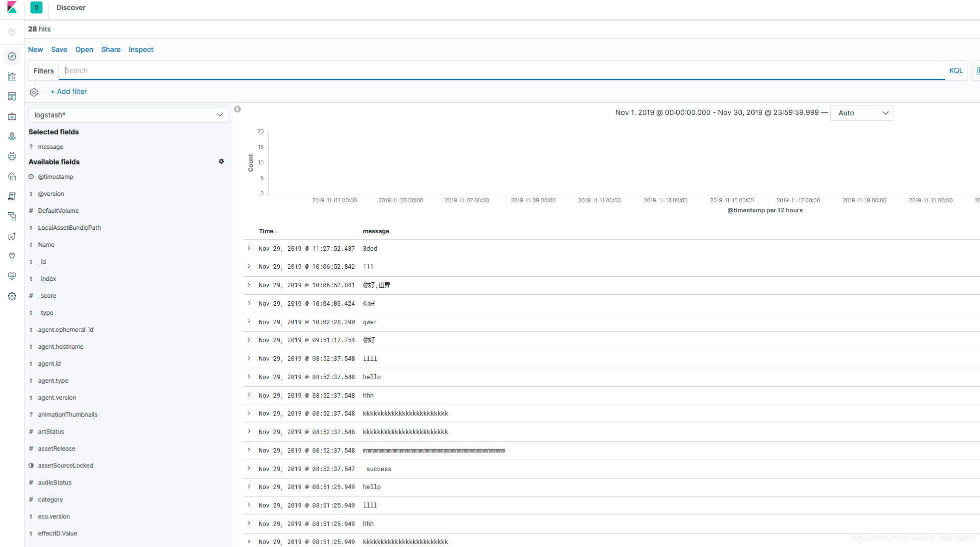Open Management gear icon in sidebar

point(12,296)
